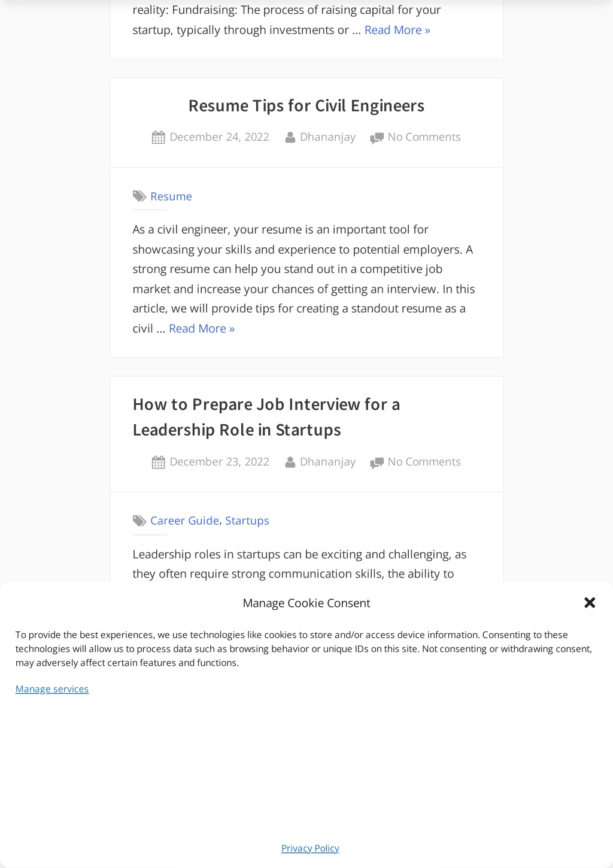This screenshot has width=613, height=868.
Task: Open the Career Guide category
Action: [184, 521]
